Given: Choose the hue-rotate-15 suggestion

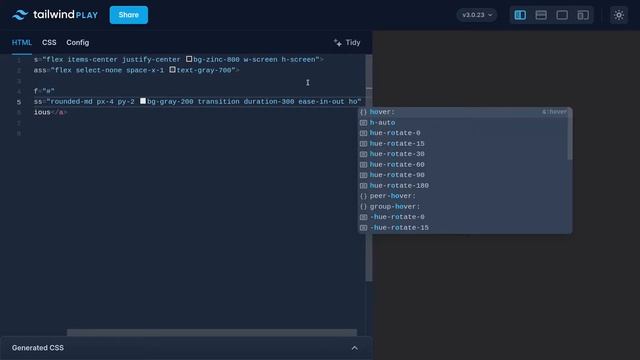Looking at the screenshot, I should pyautogui.click(x=463, y=144).
